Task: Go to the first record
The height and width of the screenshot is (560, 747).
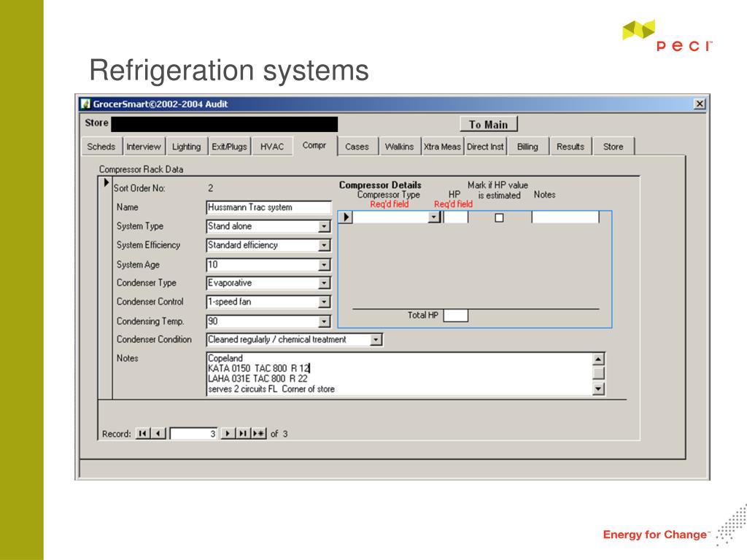Action: [x=142, y=433]
